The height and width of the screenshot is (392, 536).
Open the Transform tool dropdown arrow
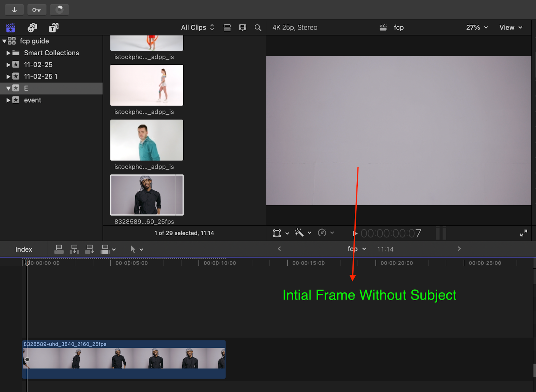287,233
